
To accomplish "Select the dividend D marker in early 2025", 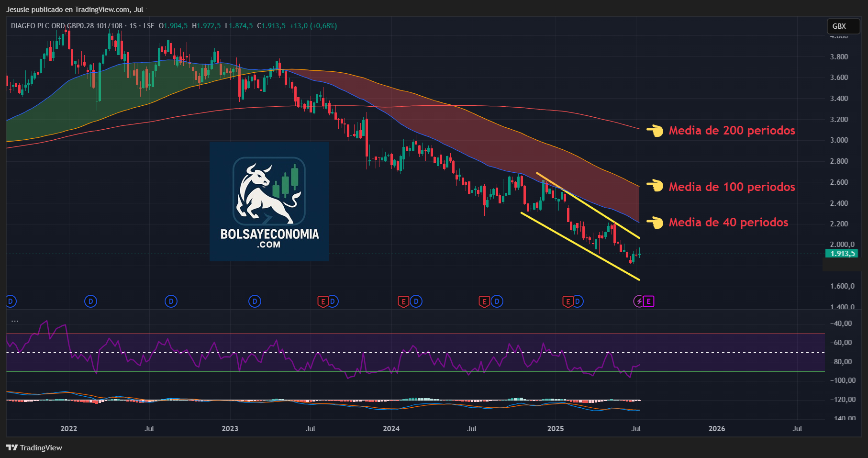I will (x=578, y=302).
